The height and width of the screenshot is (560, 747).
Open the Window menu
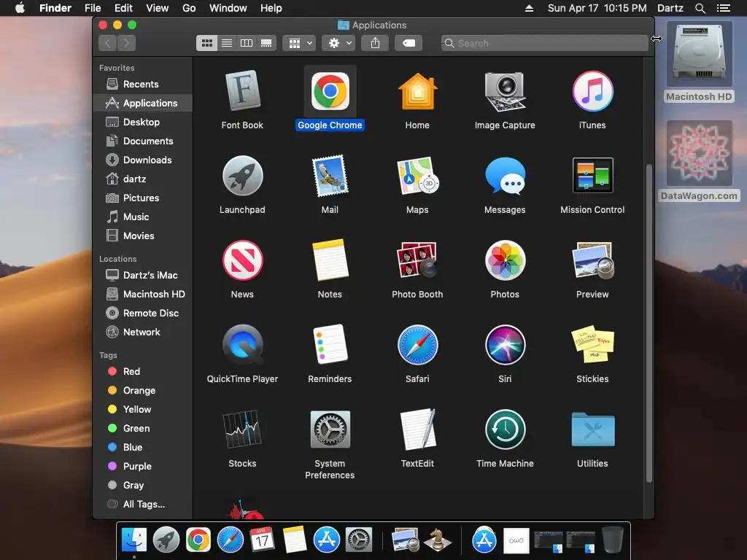click(x=228, y=8)
